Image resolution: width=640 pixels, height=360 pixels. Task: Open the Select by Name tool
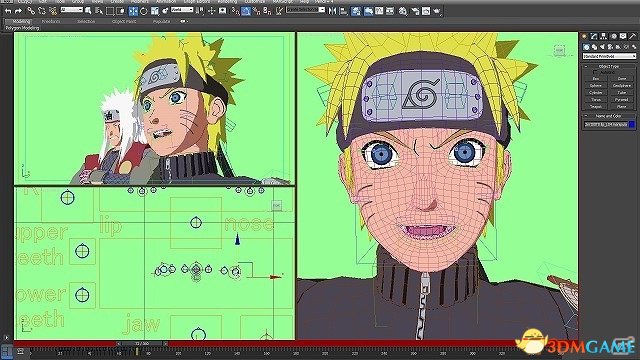pyautogui.click(x=99, y=11)
